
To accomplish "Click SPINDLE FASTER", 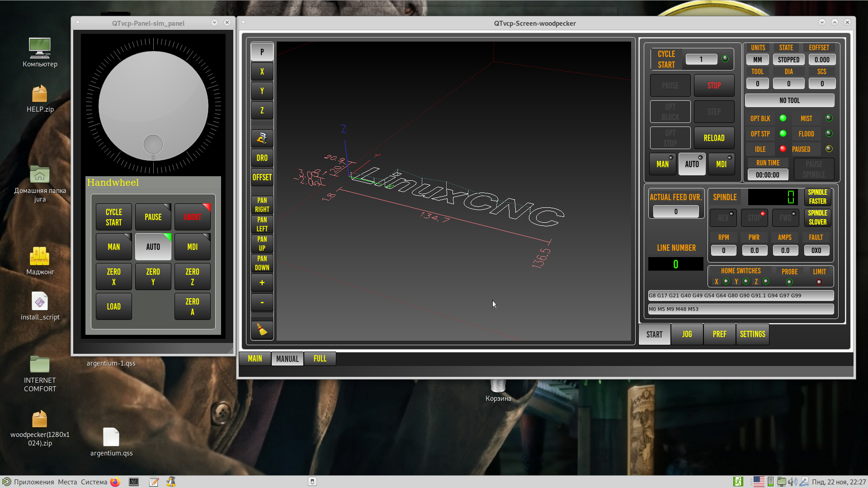I will pyautogui.click(x=817, y=197).
